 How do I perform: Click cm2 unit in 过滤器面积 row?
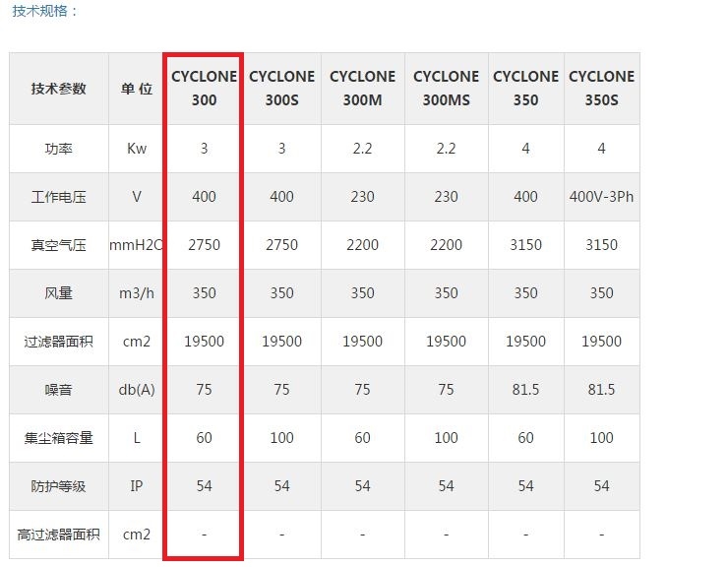point(137,342)
